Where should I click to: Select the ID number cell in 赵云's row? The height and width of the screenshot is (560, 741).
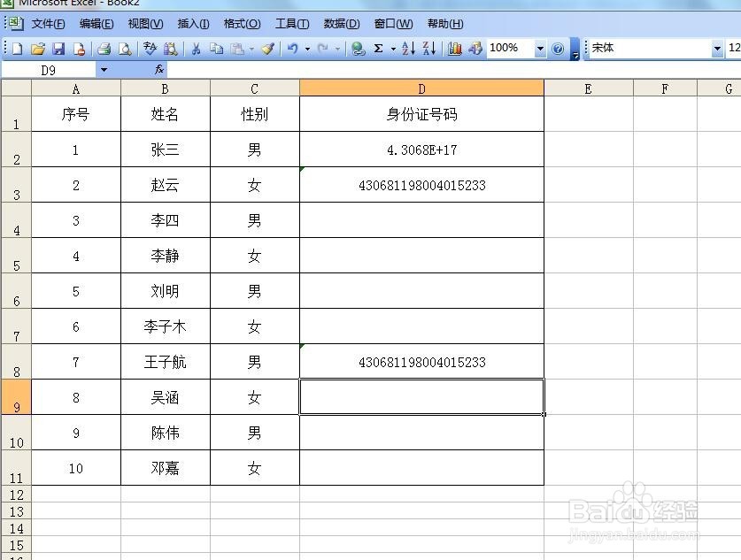(421, 185)
